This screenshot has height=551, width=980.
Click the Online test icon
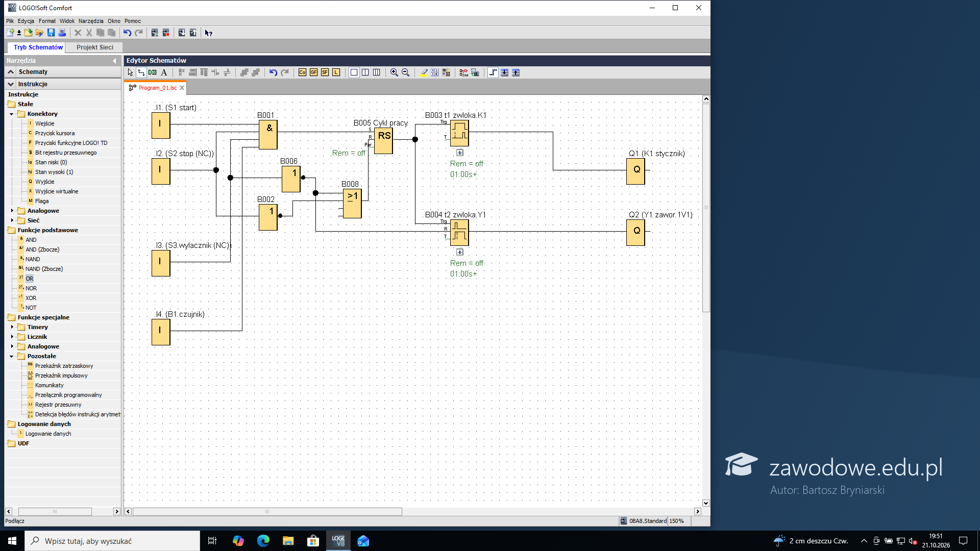click(x=475, y=72)
